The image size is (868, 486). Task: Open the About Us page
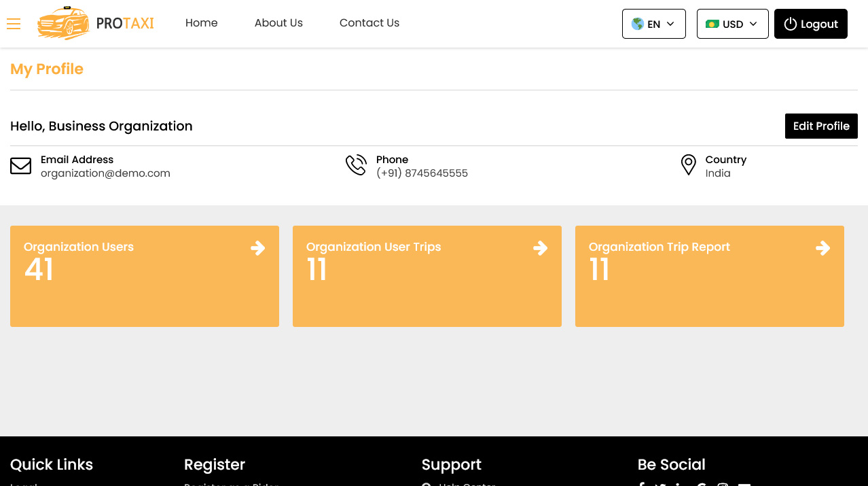(x=278, y=22)
